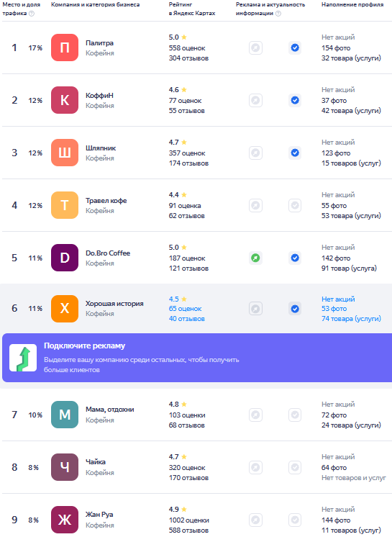Click the gray advertising icon in the Палитра row
Image resolution: width=392 pixels, height=542 pixels.
255,48
